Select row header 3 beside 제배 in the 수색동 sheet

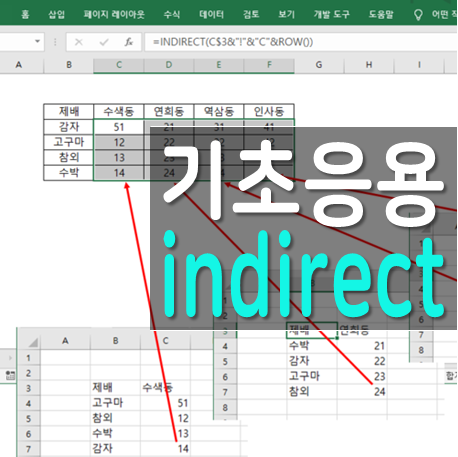pyautogui.click(x=28, y=388)
